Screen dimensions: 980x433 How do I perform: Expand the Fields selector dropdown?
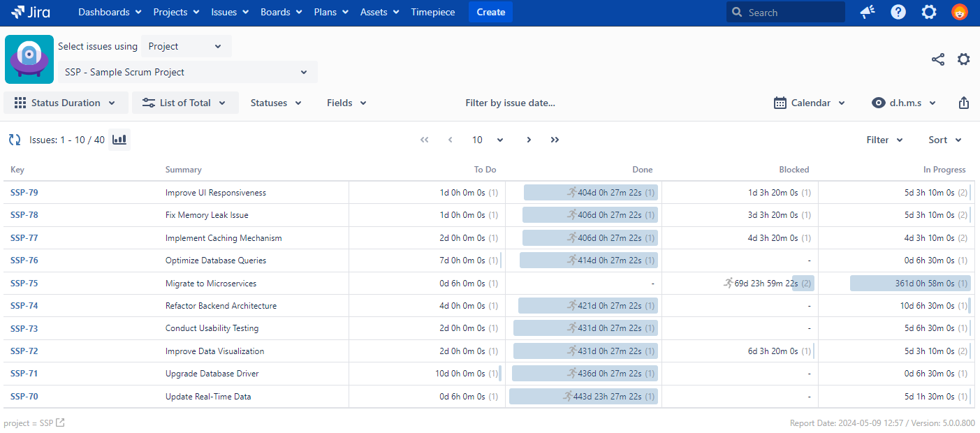coord(346,102)
